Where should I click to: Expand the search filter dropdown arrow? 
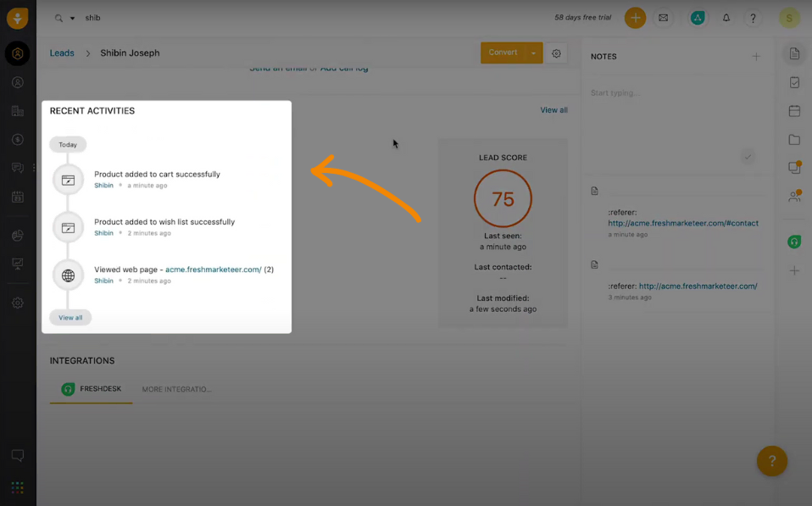pos(72,18)
